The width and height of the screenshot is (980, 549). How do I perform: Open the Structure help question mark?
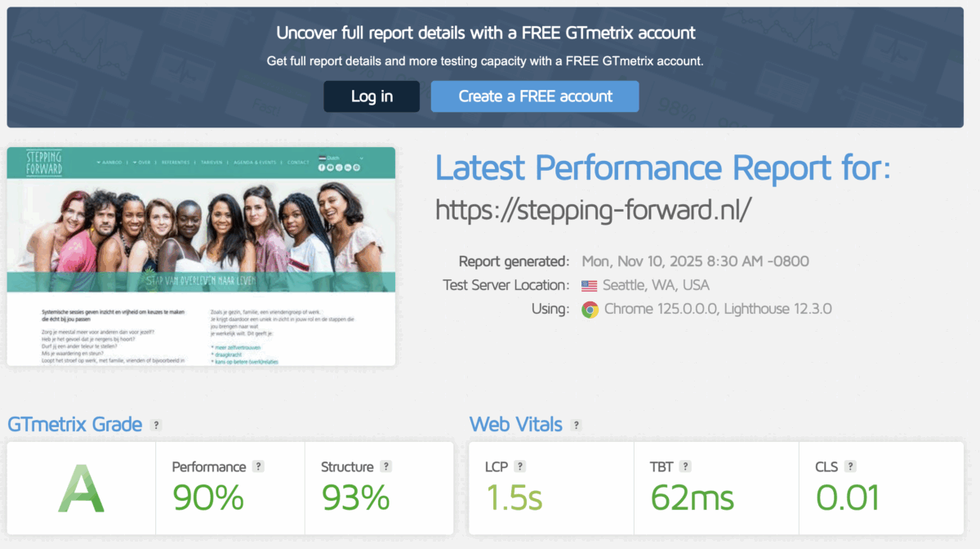coord(386,466)
